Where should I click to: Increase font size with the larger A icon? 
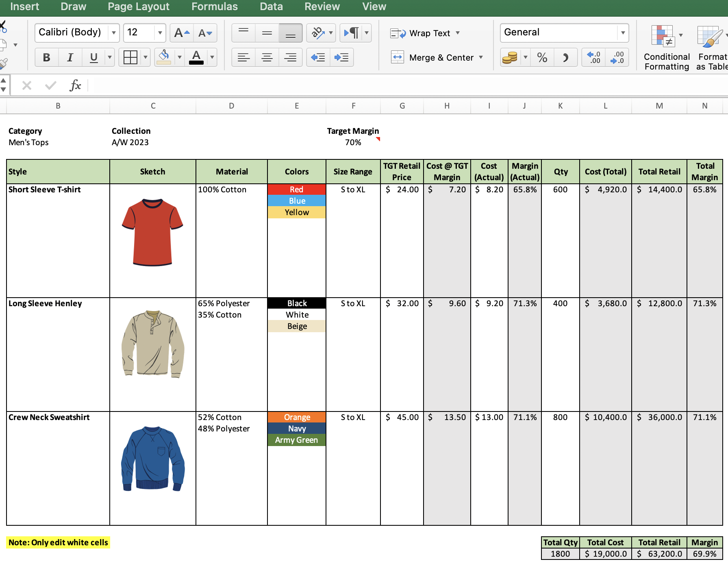click(181, 33)
